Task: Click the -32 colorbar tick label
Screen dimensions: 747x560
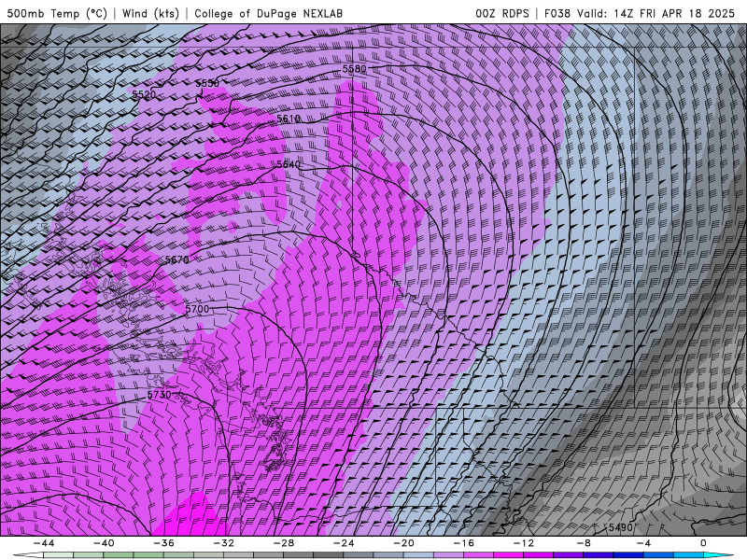Action: [223, 543]
